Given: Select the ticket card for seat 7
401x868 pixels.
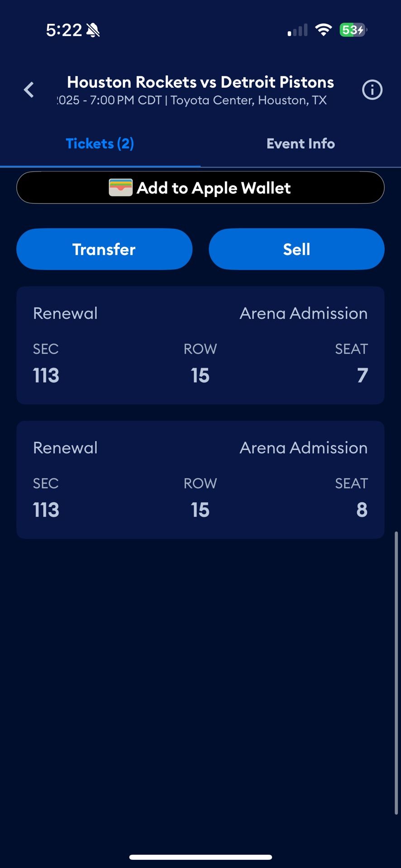Looking at the screenshot, I should pyautogui.click(x=200, y=345).
